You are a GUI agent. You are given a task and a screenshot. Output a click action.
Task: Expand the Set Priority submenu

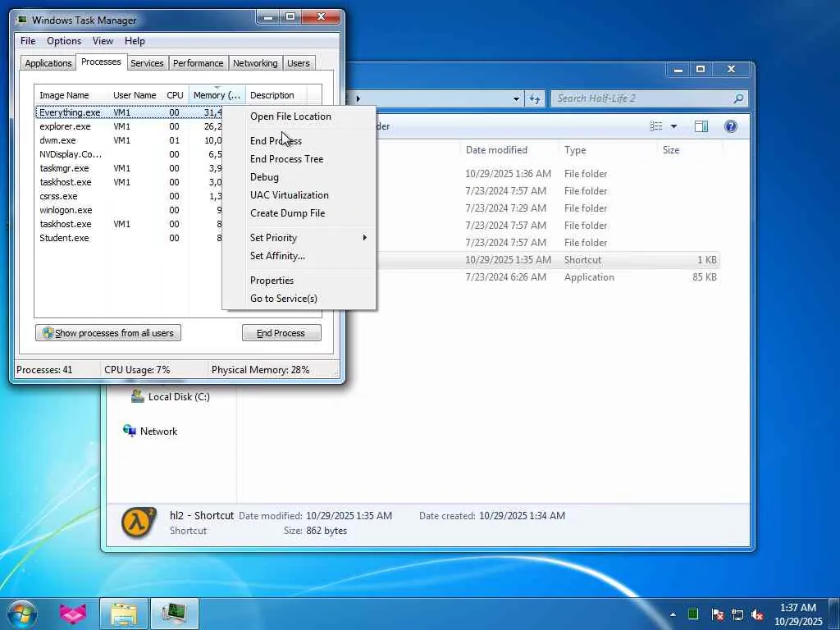(299, 238)
